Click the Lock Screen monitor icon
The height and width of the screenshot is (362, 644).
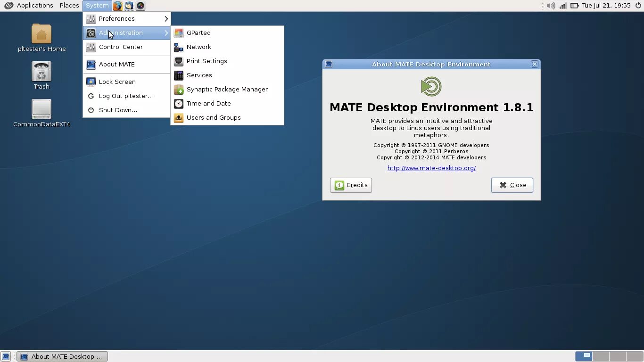tap(91, 82)
